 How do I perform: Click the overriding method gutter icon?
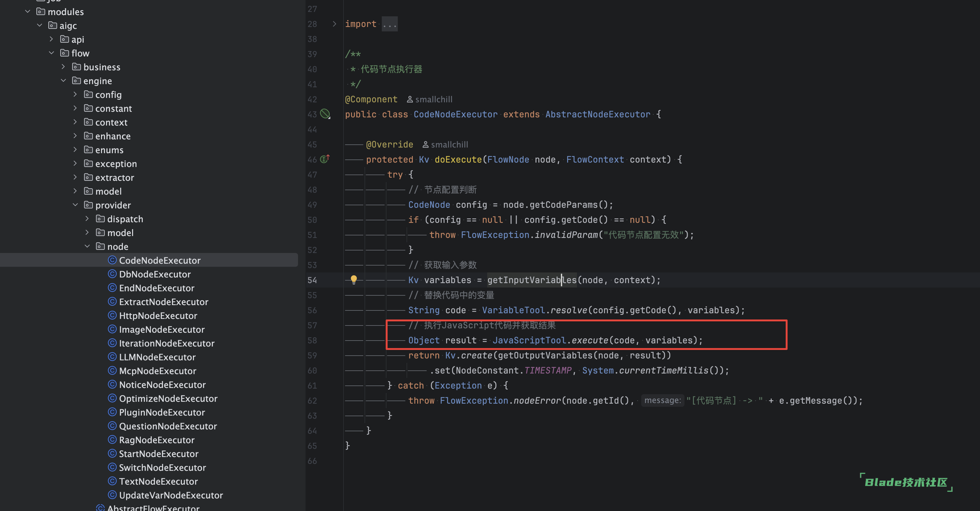click(x=324, y=159)
